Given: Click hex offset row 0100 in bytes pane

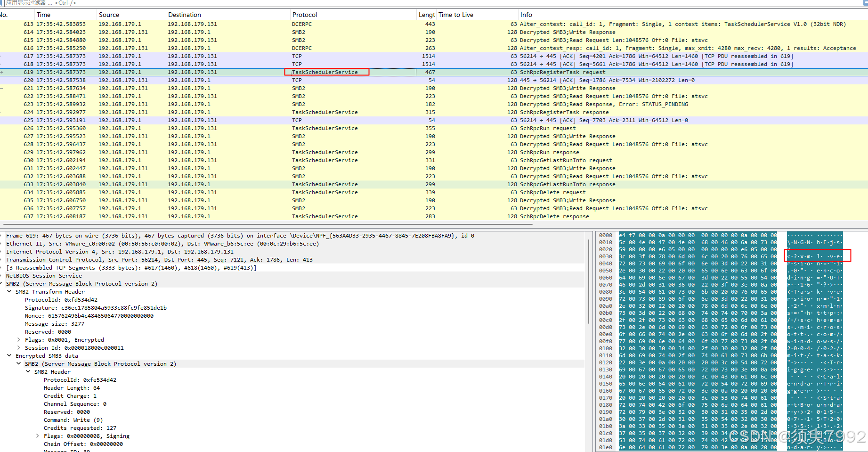Looking at the screenshot, I should tap(606, 348).
